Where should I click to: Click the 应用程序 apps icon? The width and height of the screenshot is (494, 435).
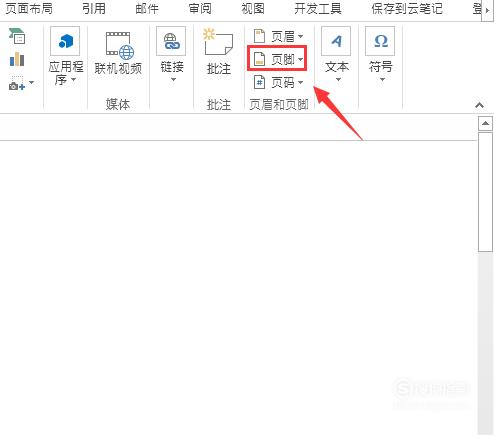click(65, 41)
